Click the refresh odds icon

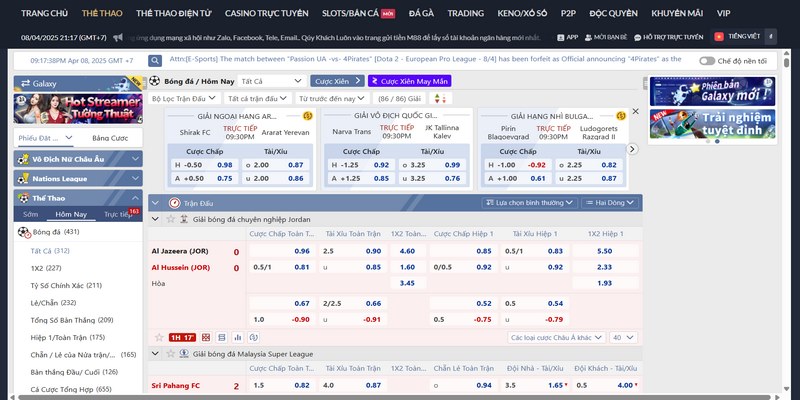pos(254,337)
